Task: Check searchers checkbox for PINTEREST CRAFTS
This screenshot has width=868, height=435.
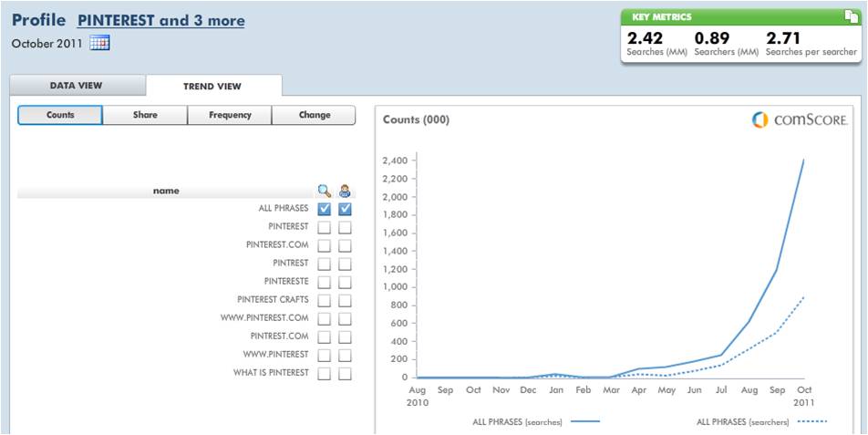Action: tap(345, 300)
